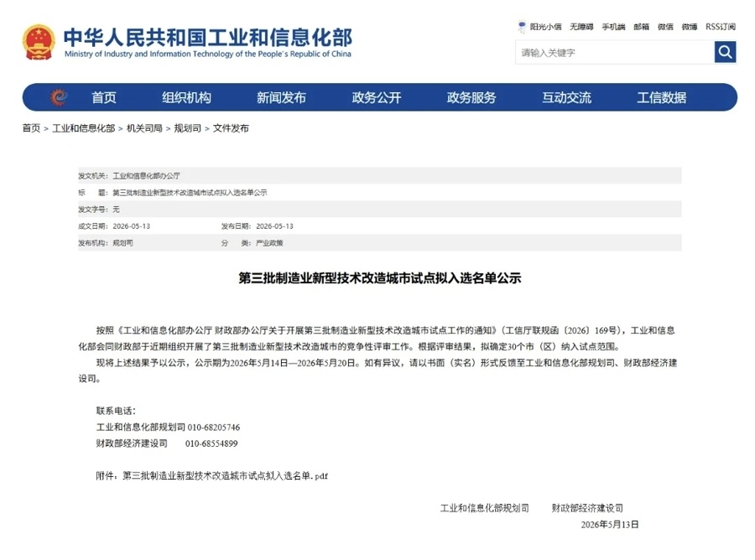Click 发文字号 value 无
Image resolution: width=755 pixels, height=560 pixels.
pos(116,210)
